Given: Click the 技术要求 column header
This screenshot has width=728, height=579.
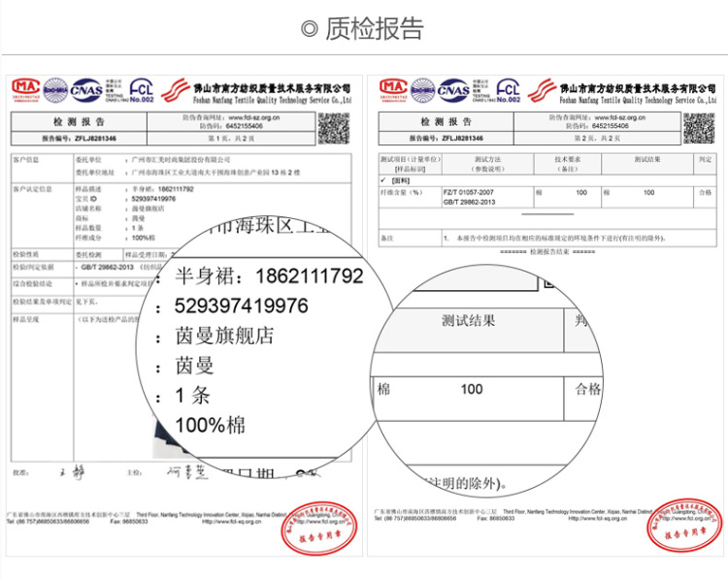Looking at the screenshot, I should [568, 159].
